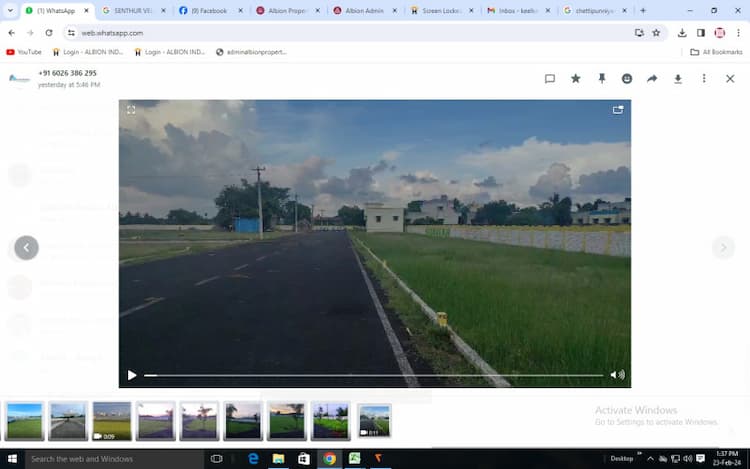Enter fullscreen using video corner icon
Viewport: 750px width, 469px height.
pos(131,110)
